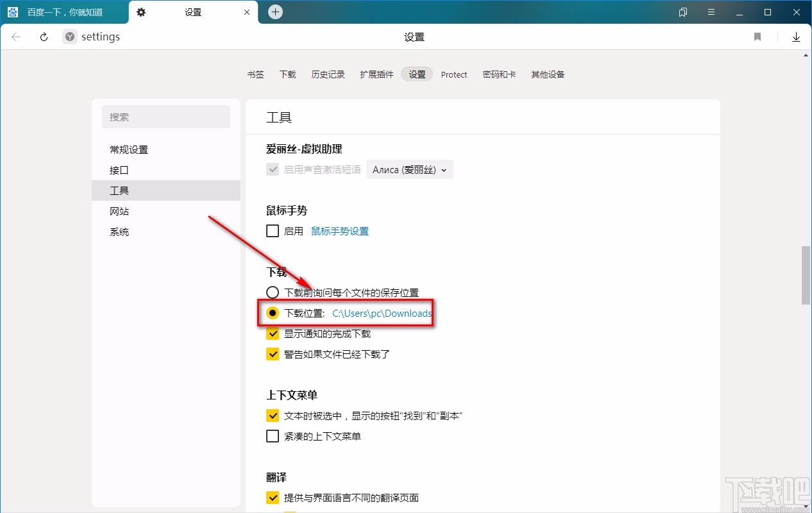Open the 密码和卡 section
Image resolution: width=812 pixels, height=513 pixels.
(500, 74)
